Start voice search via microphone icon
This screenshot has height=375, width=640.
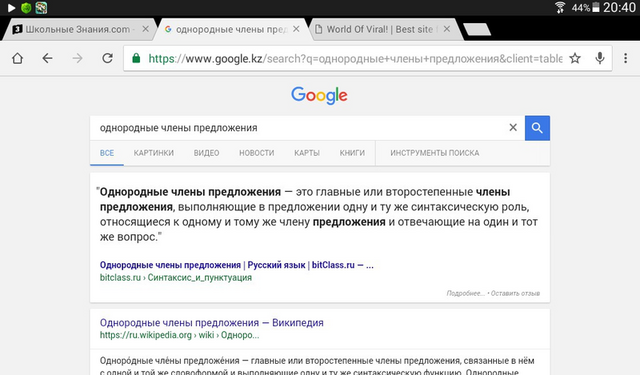point(600,58)
